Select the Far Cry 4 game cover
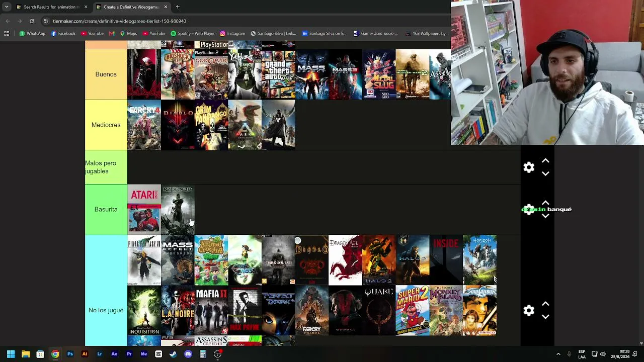 (x=144, y=125)
